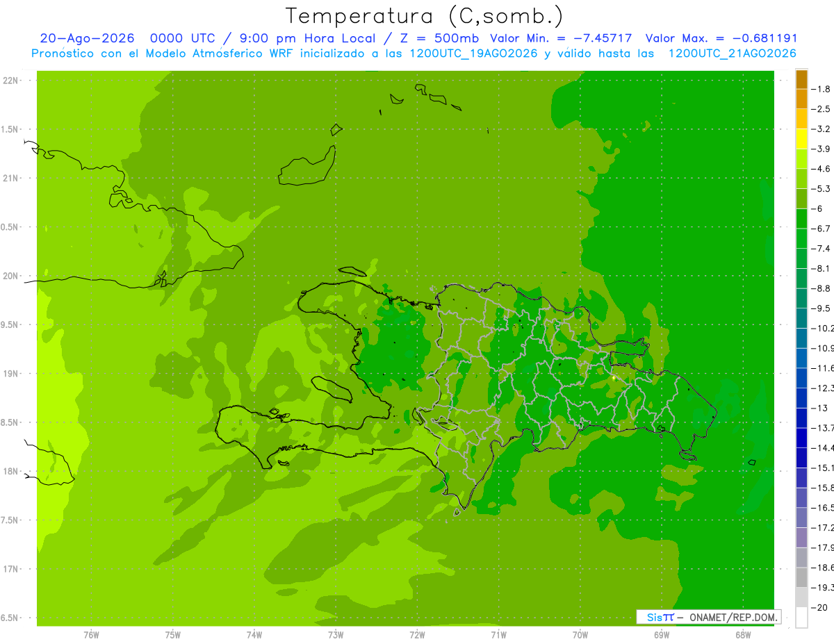Click the title "Temperatura (C,somb.)"
834x644 pixels.
click(x=424, y=15)
